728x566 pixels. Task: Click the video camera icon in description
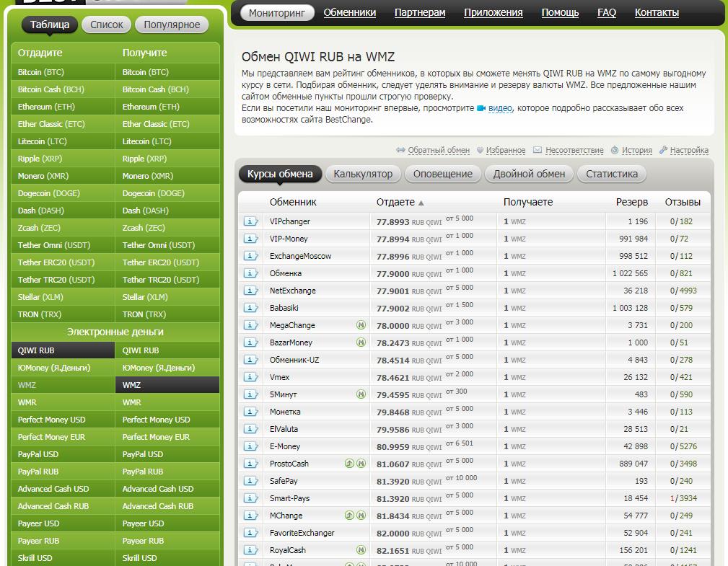481,108
